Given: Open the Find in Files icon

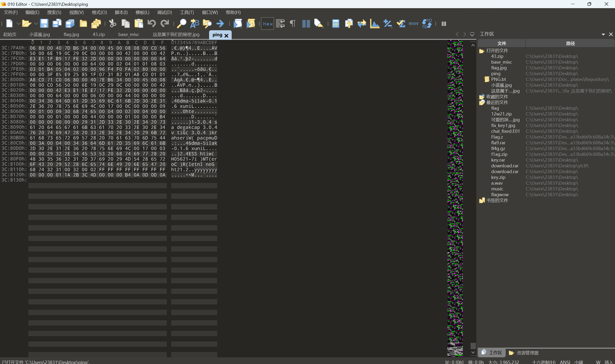Looking at the screenshot, I should pos(207,24).
